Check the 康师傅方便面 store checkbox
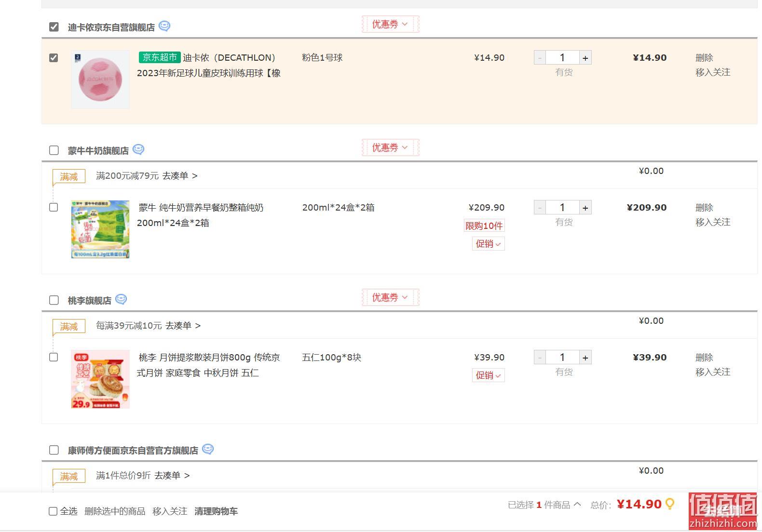Viewport: 762px width, 532px height. (x=54, y=450)
